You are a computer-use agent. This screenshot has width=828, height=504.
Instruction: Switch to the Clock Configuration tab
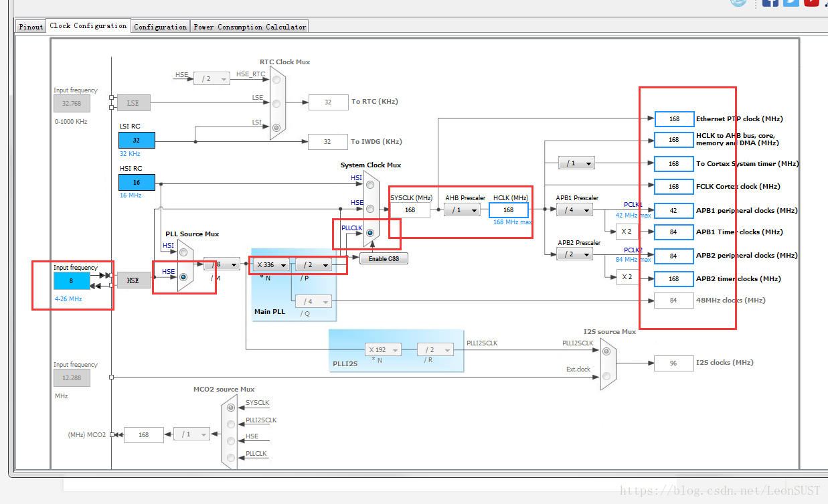coord(88,26)
